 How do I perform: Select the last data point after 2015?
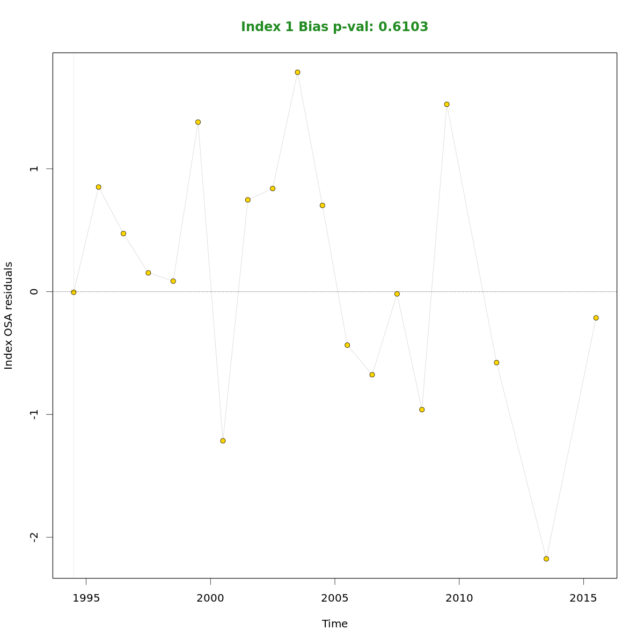click(x=596, y=318)
